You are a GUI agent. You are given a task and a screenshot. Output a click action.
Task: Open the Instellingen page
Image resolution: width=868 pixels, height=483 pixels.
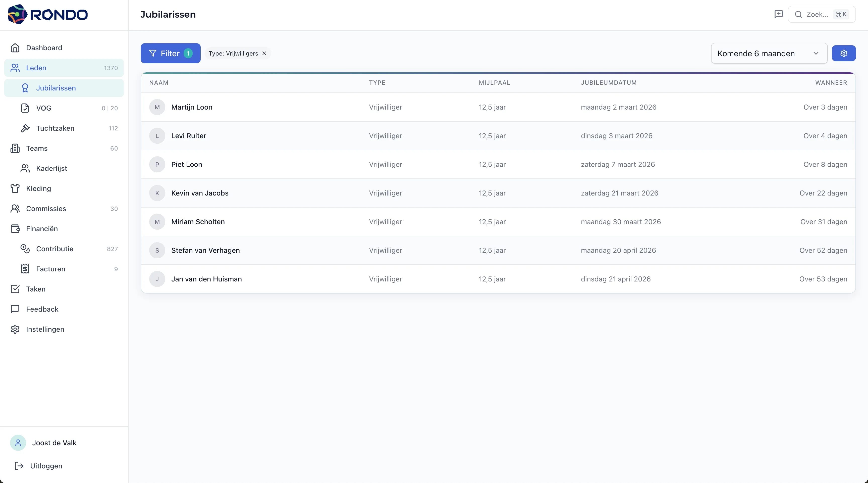point(45,329)
